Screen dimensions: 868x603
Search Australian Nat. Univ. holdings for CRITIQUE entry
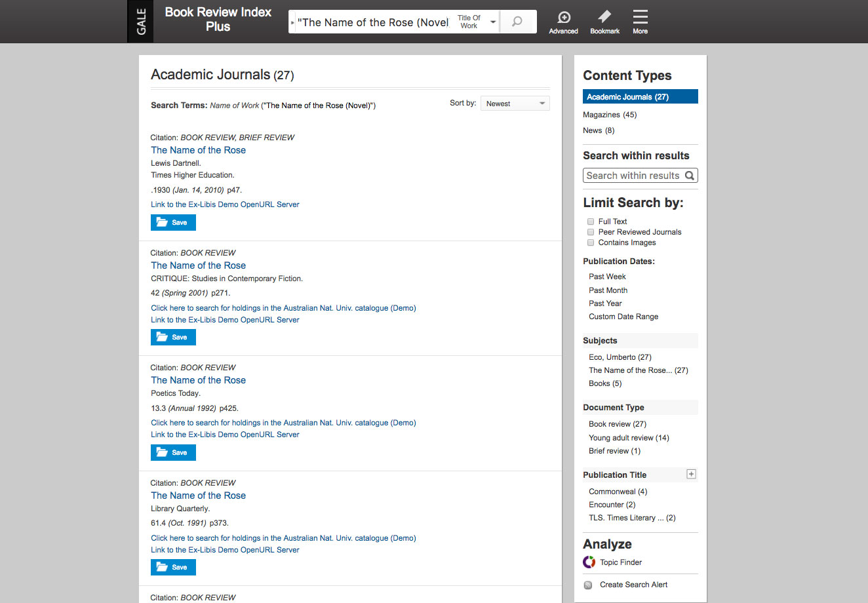[283, 308]
